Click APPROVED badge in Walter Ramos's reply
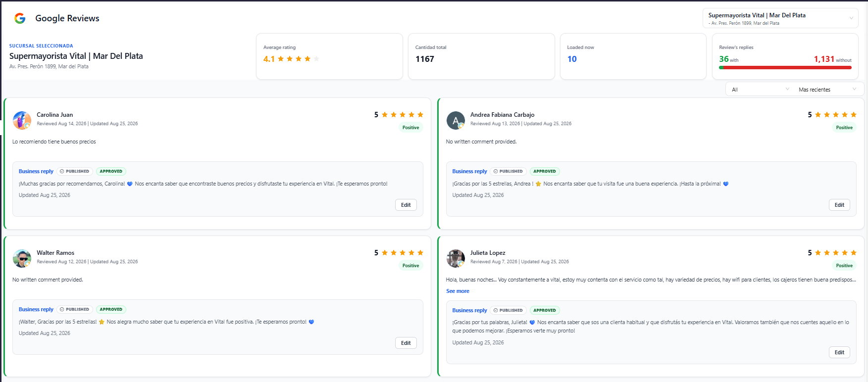 click(x=111, y=309)
